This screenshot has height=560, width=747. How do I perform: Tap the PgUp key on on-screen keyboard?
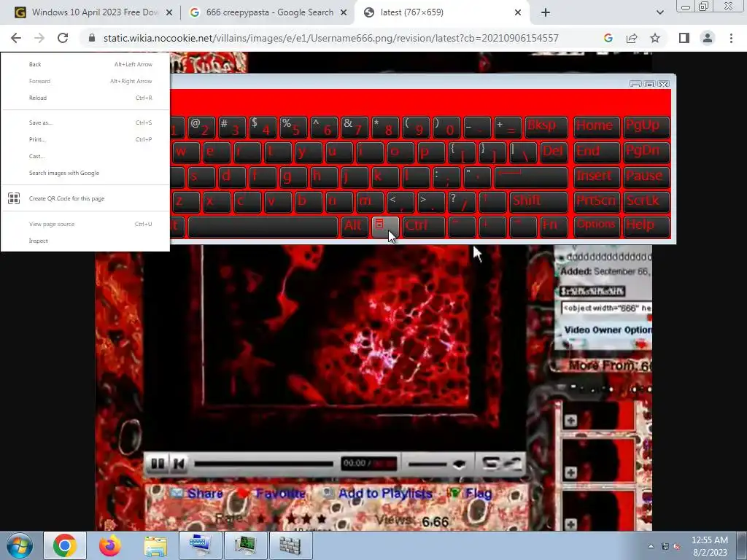click(x=646, y=127)
